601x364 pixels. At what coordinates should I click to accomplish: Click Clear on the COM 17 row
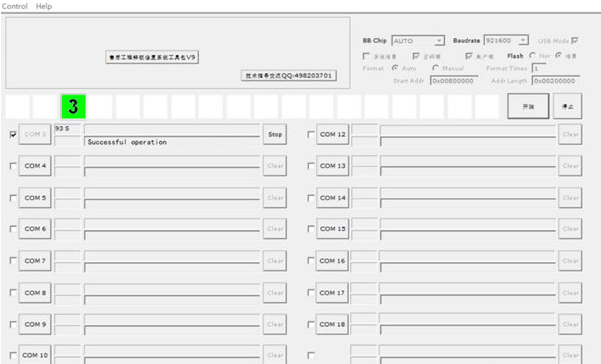click(570, 293)
